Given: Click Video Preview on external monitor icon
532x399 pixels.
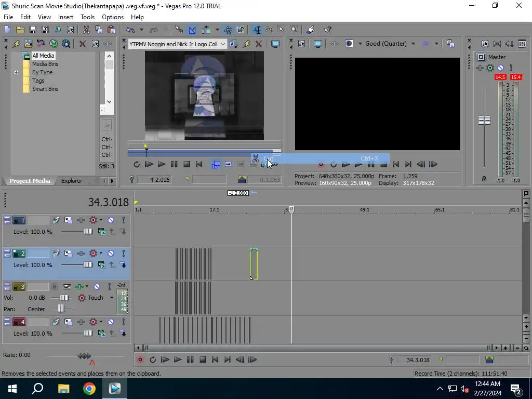Looking at the screenshot, I should [x=317, y=44].
